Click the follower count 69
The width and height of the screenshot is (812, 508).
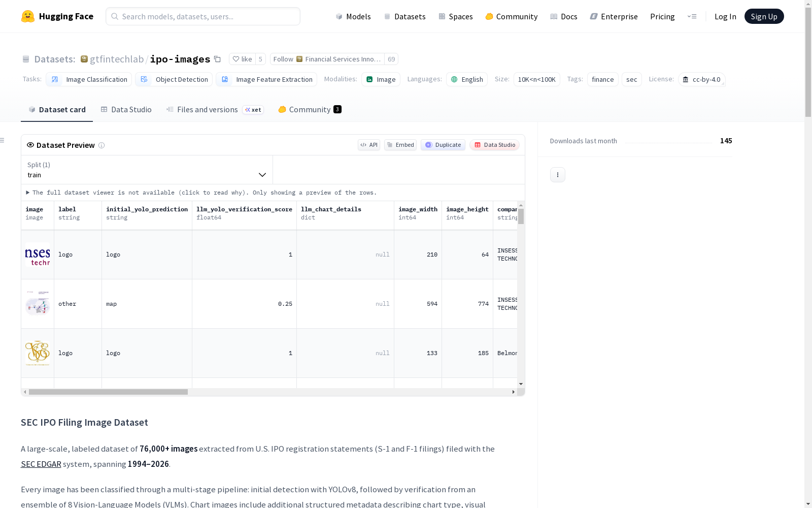(x=391, y=59)
